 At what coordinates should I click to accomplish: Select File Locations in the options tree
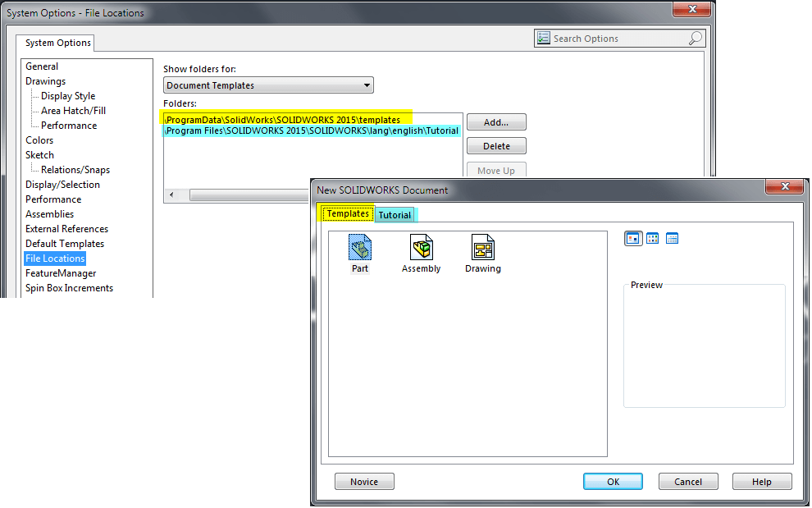(x=54, y=258)
